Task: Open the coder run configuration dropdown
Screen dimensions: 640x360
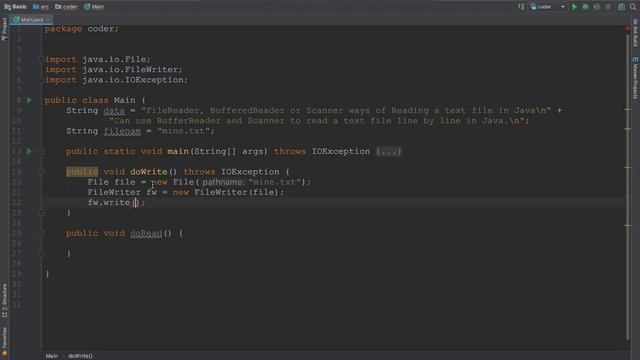Action: pyautogui.click(x=548, y=7)
